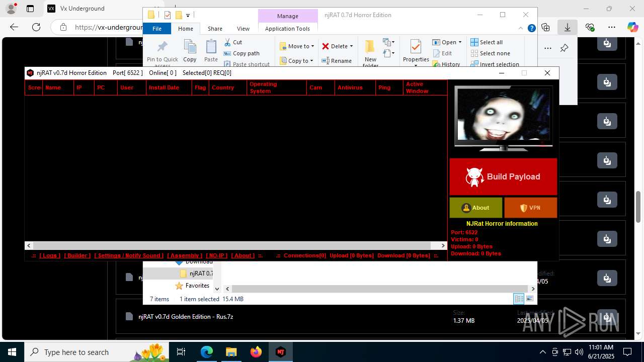Go back in the Edge browser
644x362 pixels.
tap(14, 27)
